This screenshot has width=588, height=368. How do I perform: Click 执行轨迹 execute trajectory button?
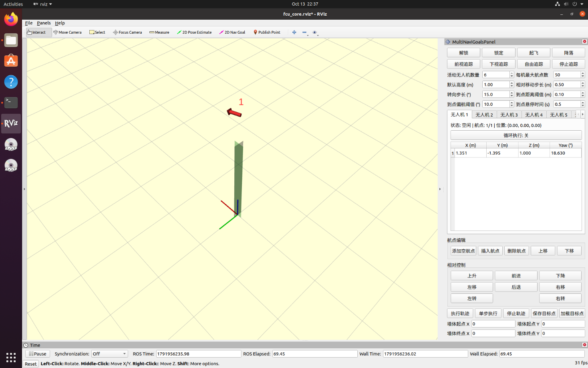point(460,313)
